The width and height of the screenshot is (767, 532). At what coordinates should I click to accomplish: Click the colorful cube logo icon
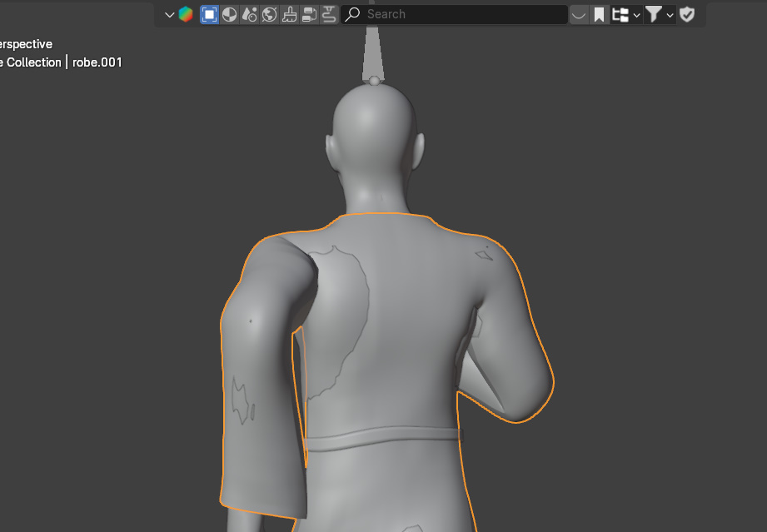(x=186, y=15)
